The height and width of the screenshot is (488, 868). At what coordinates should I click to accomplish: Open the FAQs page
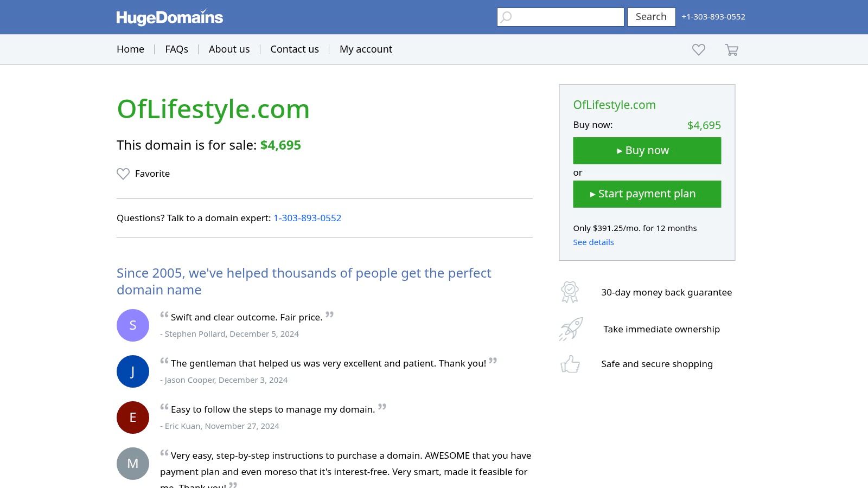point(176,49)
